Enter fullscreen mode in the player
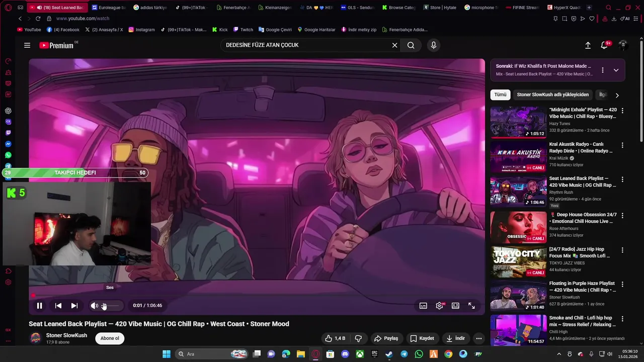644x362 pixels. pyautogui.click(x=471, y=306)
